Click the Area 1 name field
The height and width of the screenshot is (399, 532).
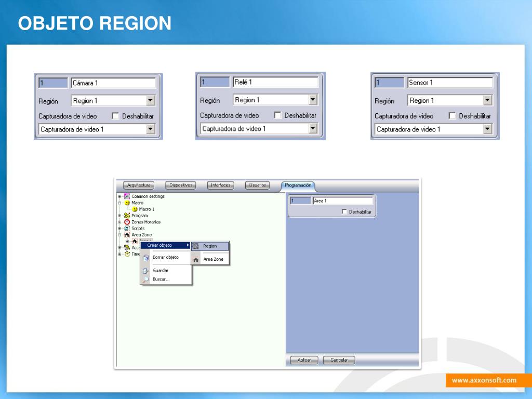click(x=343, y=201)
